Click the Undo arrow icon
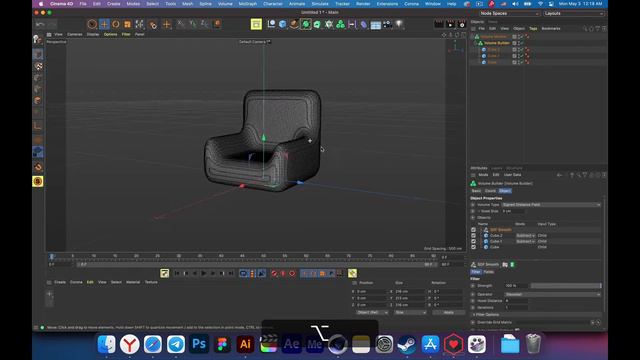 40,24
